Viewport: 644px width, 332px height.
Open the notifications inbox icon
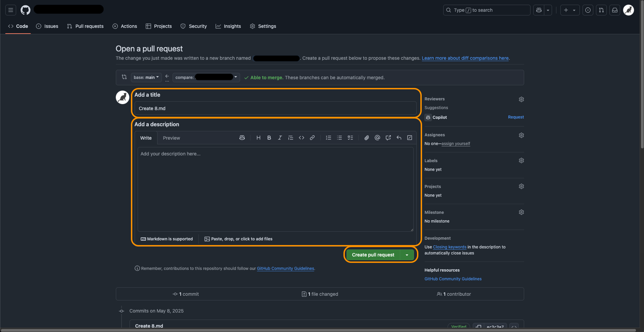point(614,10)
